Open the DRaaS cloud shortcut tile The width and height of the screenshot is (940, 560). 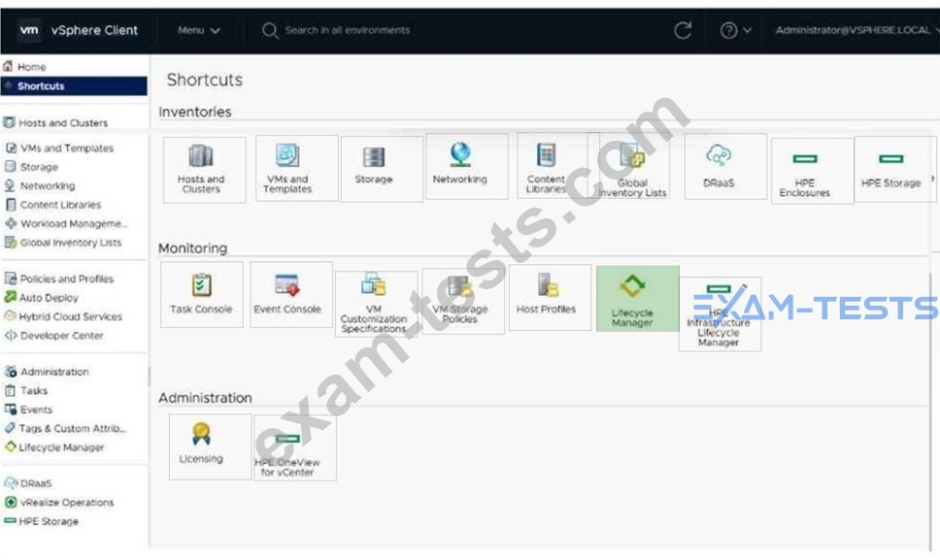pos(725,166)
